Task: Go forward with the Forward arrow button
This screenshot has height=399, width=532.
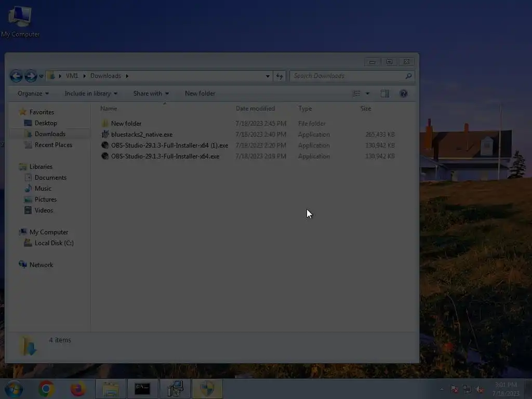Action: [x=31, y=76]
